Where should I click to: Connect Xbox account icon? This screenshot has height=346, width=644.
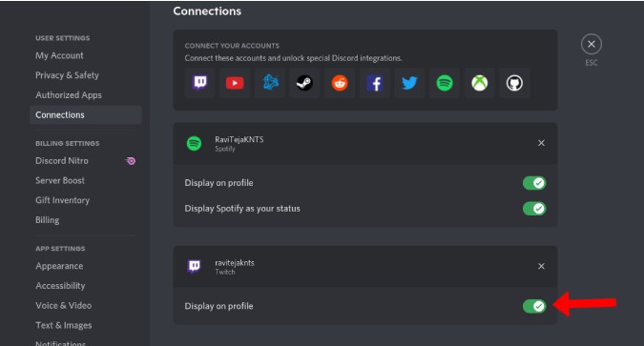[479, 83]
